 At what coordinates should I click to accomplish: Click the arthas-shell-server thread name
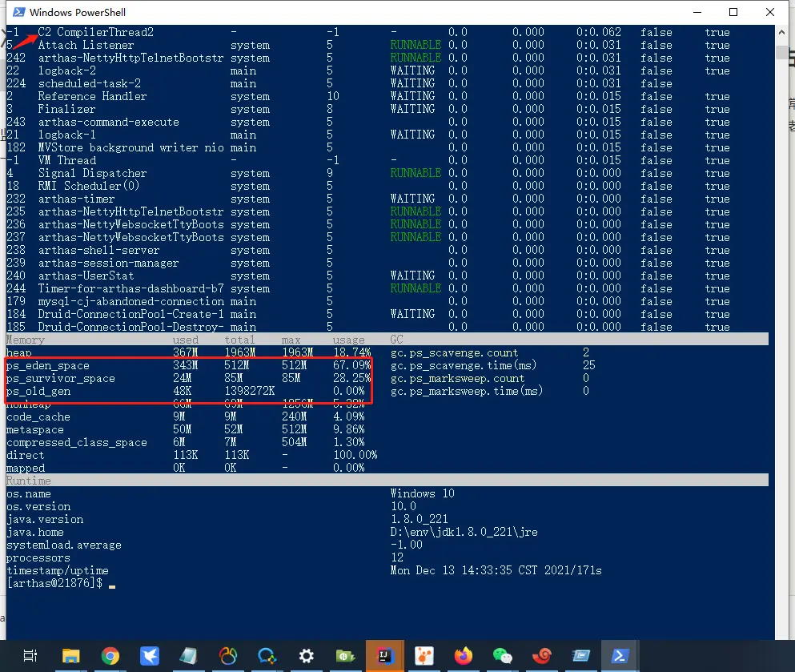98,251
